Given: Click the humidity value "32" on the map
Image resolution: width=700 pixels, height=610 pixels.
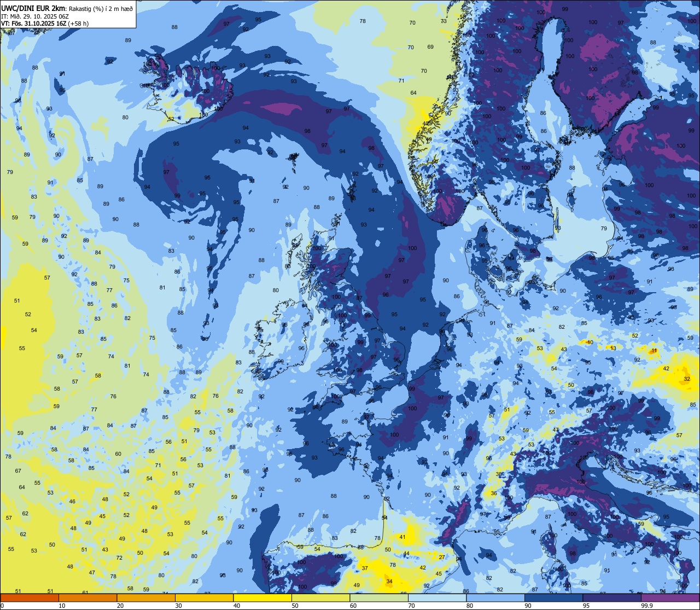Looking at the screenshot, I should tap(687, 379).
